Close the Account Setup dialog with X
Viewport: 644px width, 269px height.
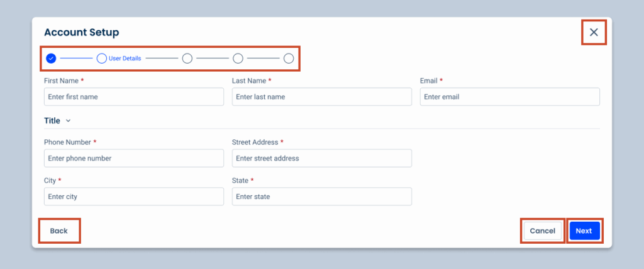(x=593, y=32)
